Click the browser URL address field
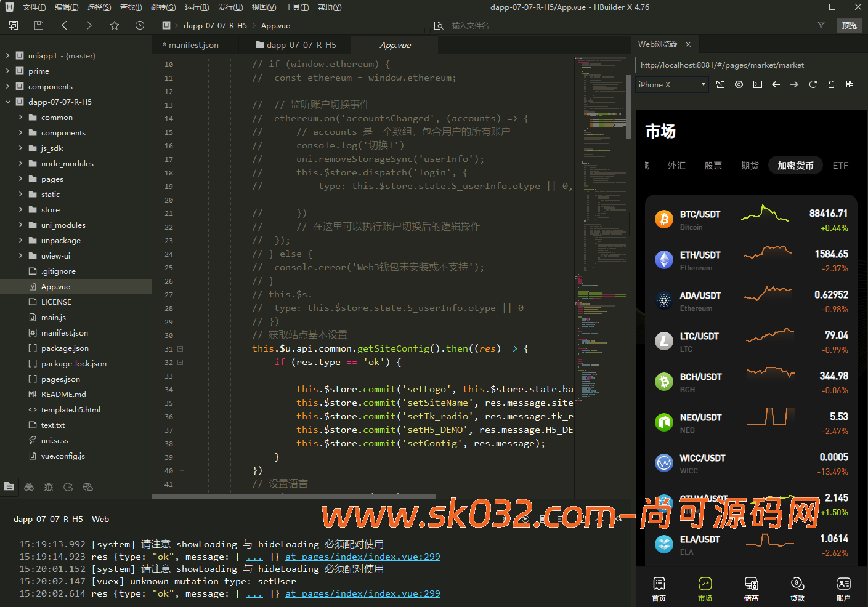Screen dimensions: 868x607 coord(750,65)
